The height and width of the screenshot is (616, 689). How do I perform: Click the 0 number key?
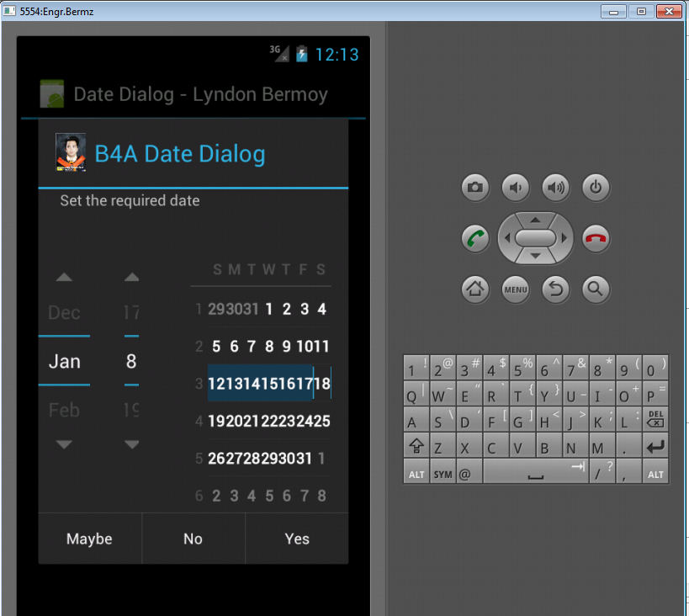click(x=655, y=368)
